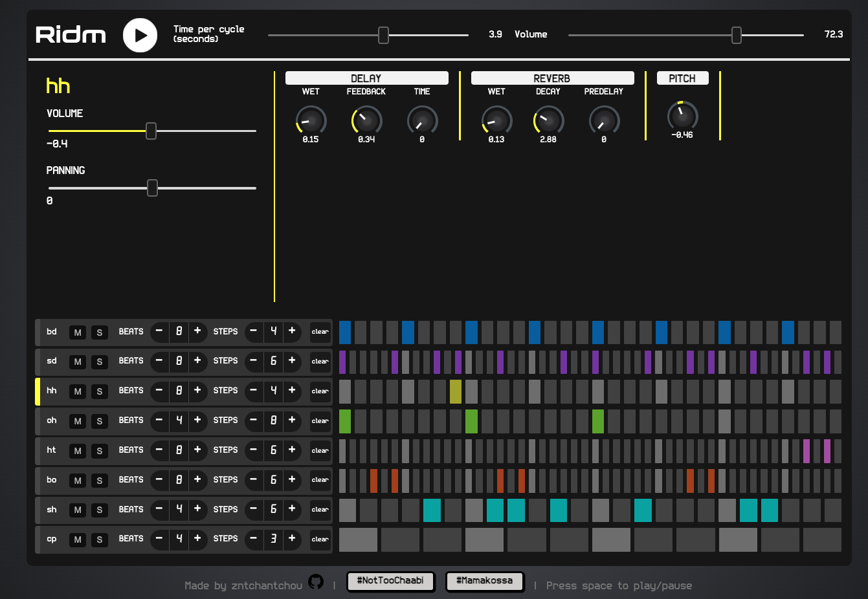
Task: Click the Delay Time knob
Action: click(x=422, y=121)
